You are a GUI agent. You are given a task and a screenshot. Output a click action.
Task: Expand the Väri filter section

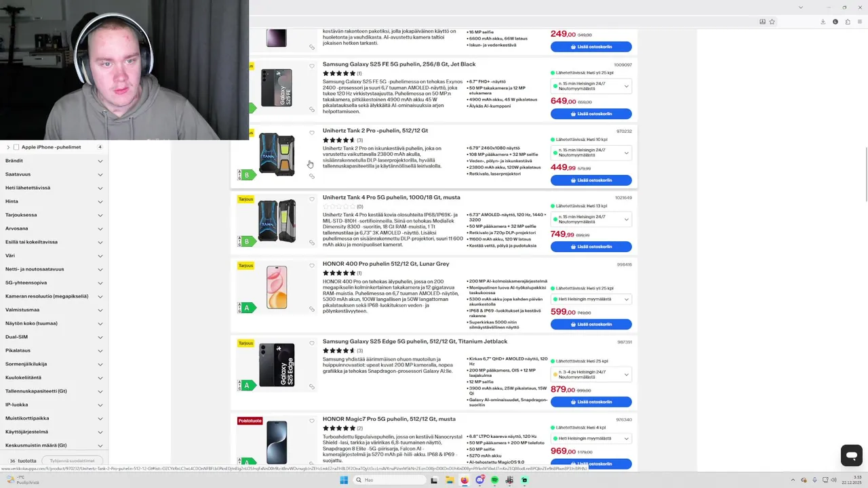(x=54, y=256)
